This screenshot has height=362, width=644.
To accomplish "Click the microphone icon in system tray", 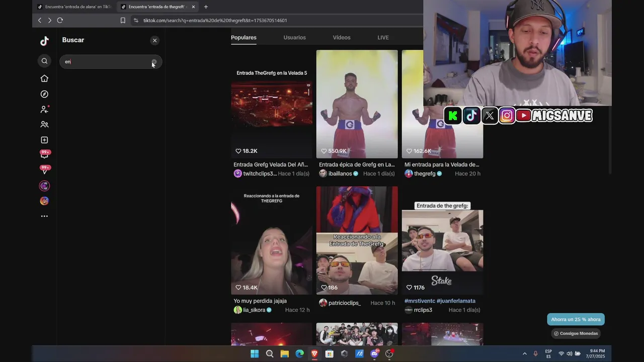I will pos(535,353).
